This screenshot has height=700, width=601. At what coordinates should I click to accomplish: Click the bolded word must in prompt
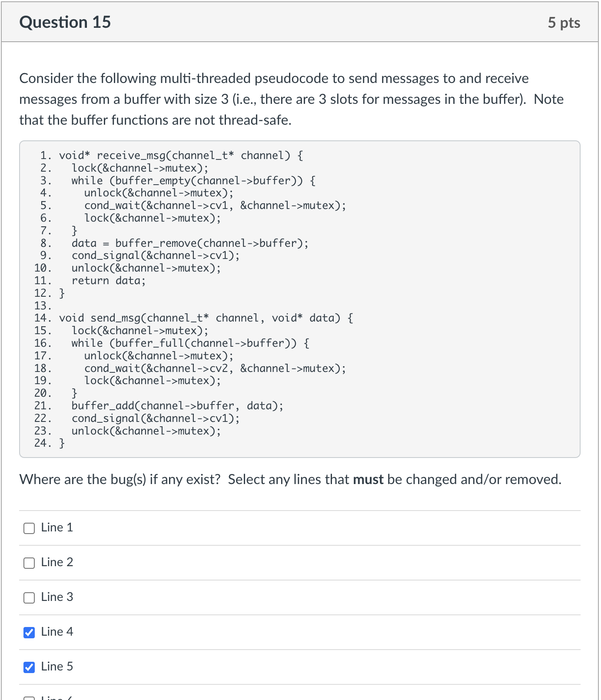368,479
